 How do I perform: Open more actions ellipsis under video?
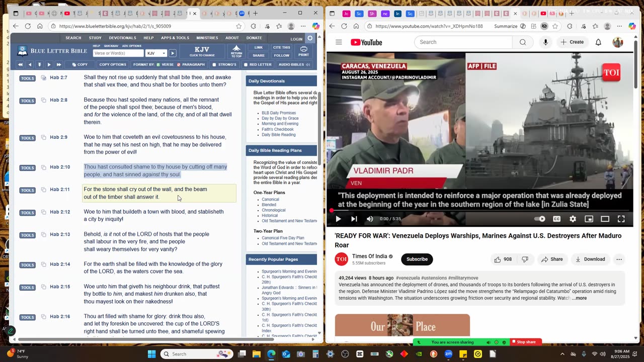[619, 259]
